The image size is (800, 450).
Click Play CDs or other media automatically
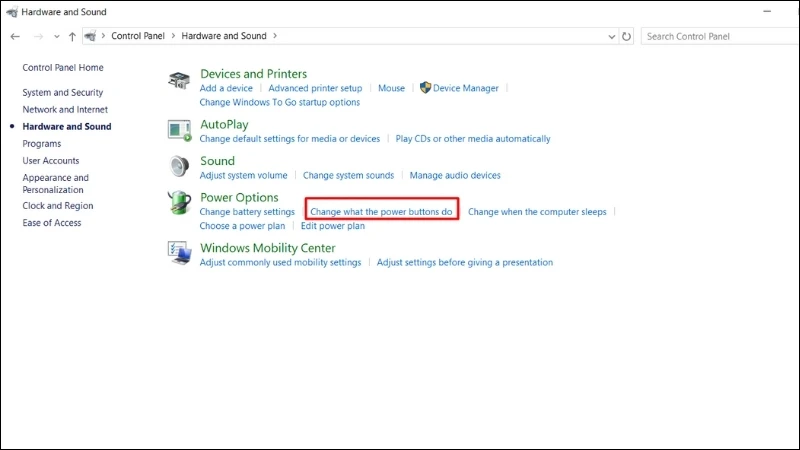[x=473, y=139]
